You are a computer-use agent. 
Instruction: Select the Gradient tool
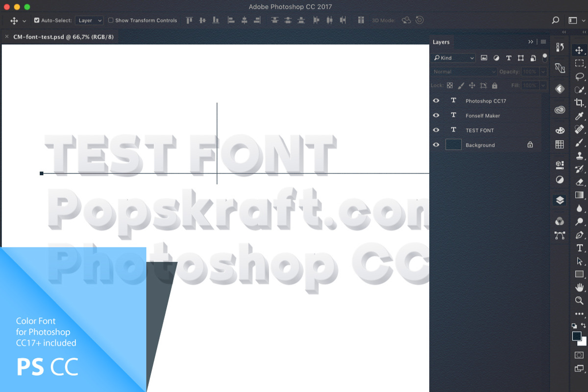pyautogui.click(x=579, y=195)
